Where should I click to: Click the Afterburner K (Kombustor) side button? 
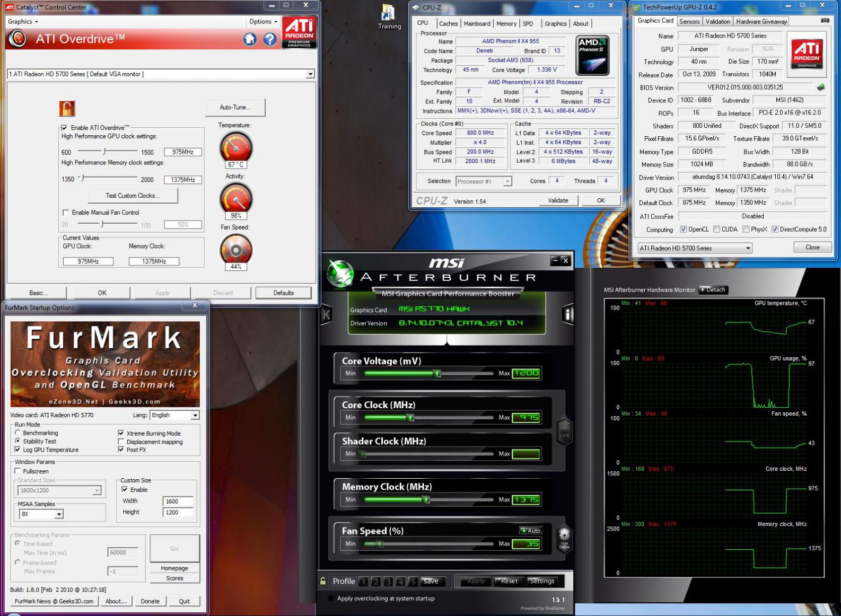coord(326,315)
